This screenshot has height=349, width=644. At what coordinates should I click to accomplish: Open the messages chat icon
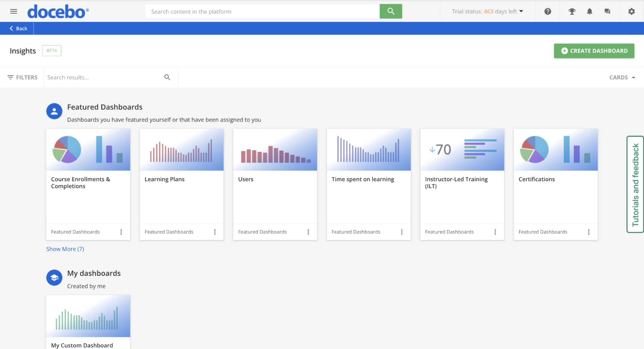click(607, 11)
